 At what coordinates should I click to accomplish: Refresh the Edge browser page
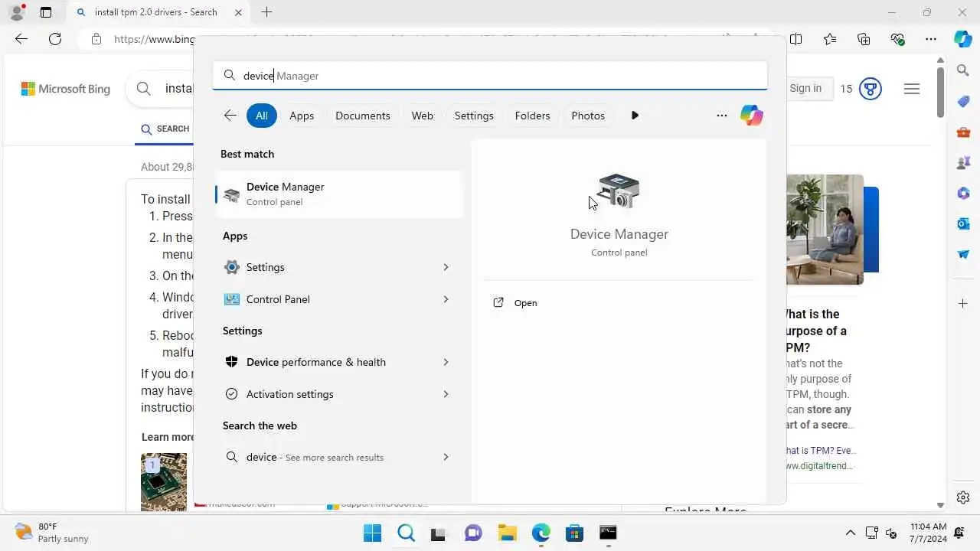pos(55,39)
